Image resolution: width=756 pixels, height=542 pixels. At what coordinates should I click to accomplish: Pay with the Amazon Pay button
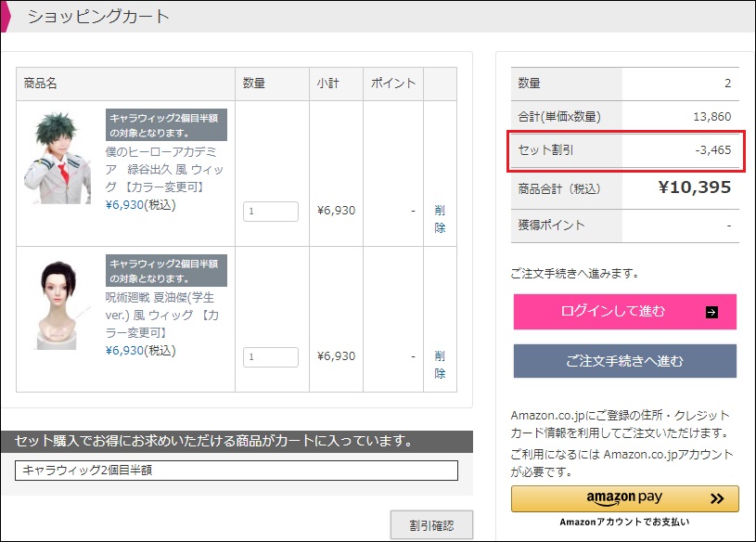625,498
